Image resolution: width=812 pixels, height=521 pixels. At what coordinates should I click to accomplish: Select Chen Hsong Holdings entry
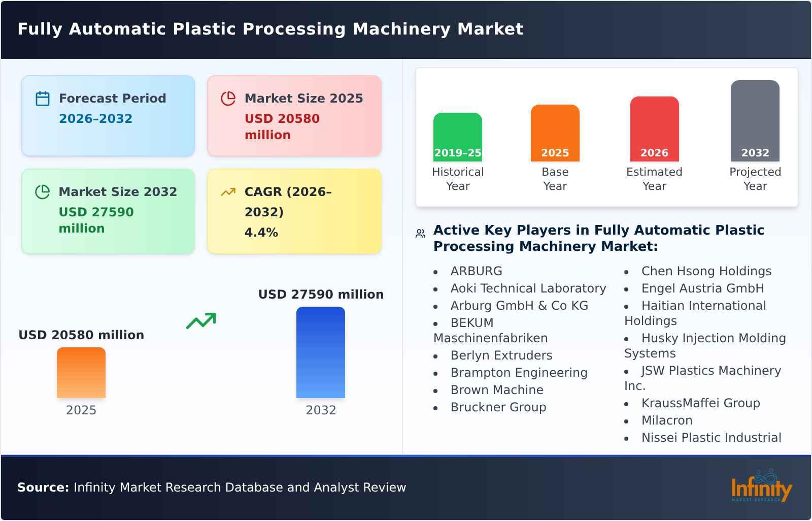click(x=706, y=271)
